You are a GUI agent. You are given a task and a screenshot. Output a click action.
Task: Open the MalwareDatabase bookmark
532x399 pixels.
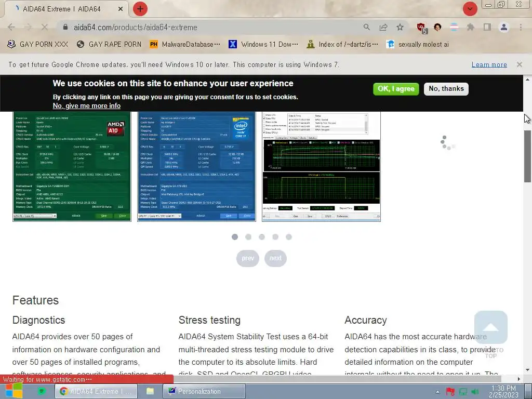tap(185, 45)
